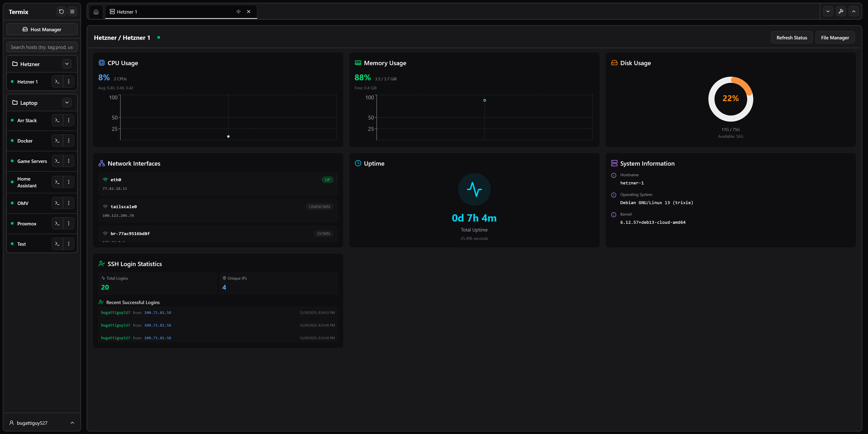The image size is (868, 434).
Task: Click the Search hosts input field
Action: coord(42,47)
